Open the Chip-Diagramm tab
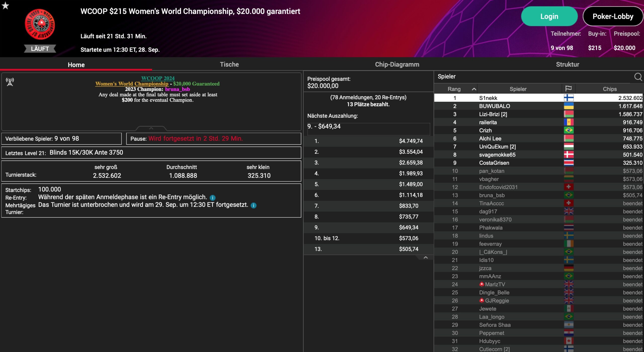This screenshot has width=644, height=352. [397, 64]
